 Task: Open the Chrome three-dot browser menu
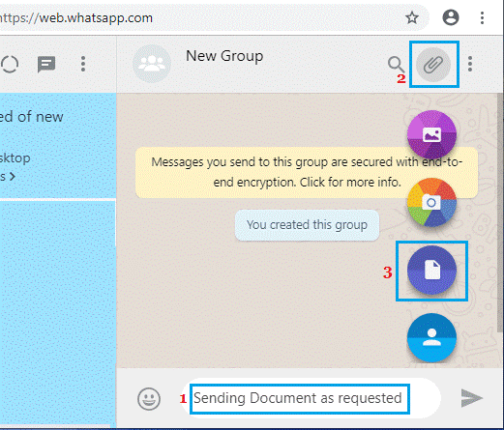(x=482, y=17)
